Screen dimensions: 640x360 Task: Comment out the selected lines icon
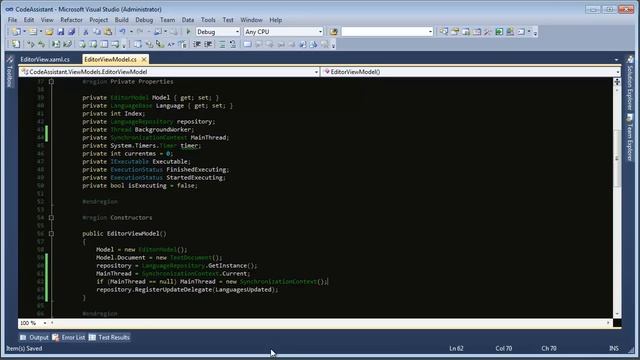click(x=222, y=44)
